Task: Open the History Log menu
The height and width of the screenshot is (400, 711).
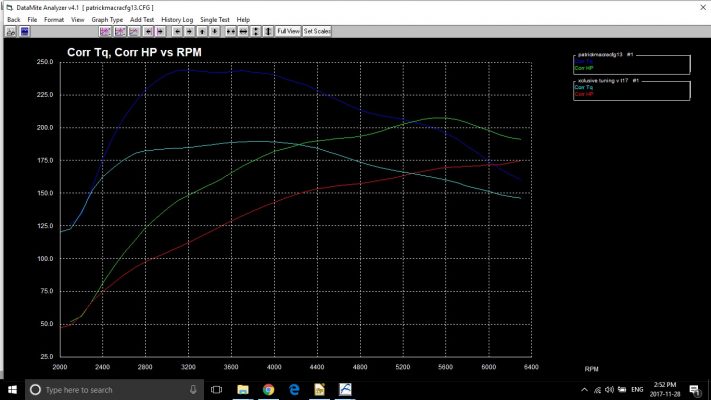Action: click(x=177, y=20)
